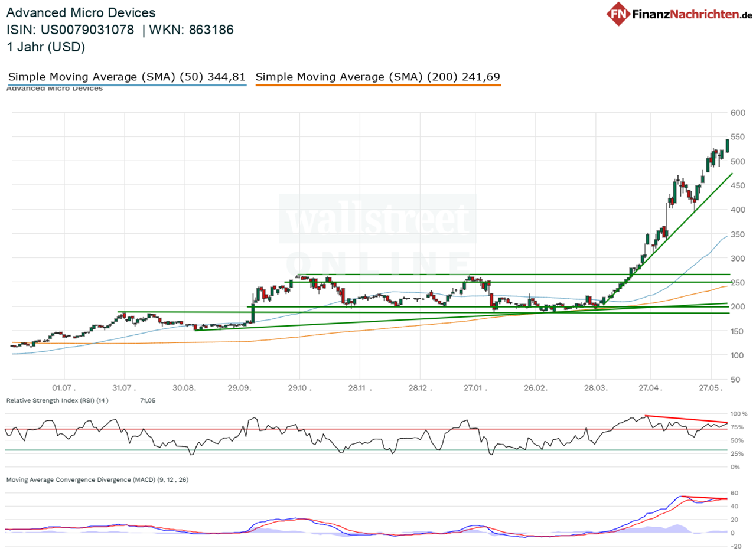This screenshot has height=555, width=756.
Task: Click the 450 price axis label
Action: pos(739,185)
